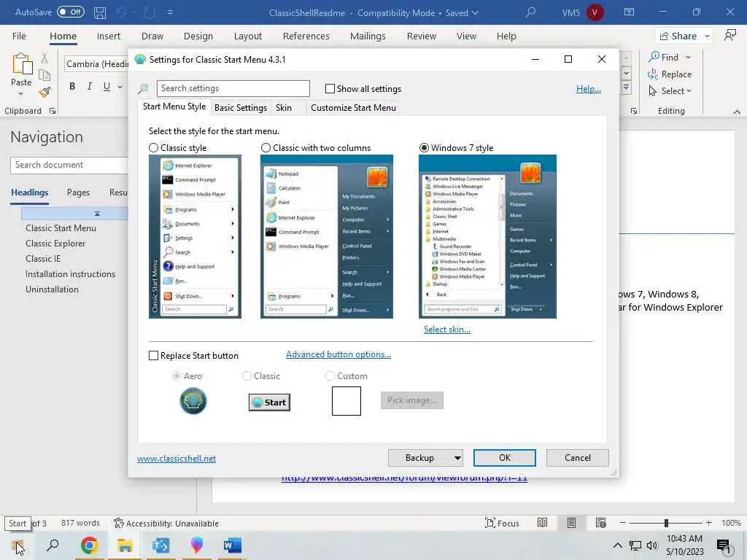
Task: Expand the Share button dropdown
Action: click(x=707, y=36)
